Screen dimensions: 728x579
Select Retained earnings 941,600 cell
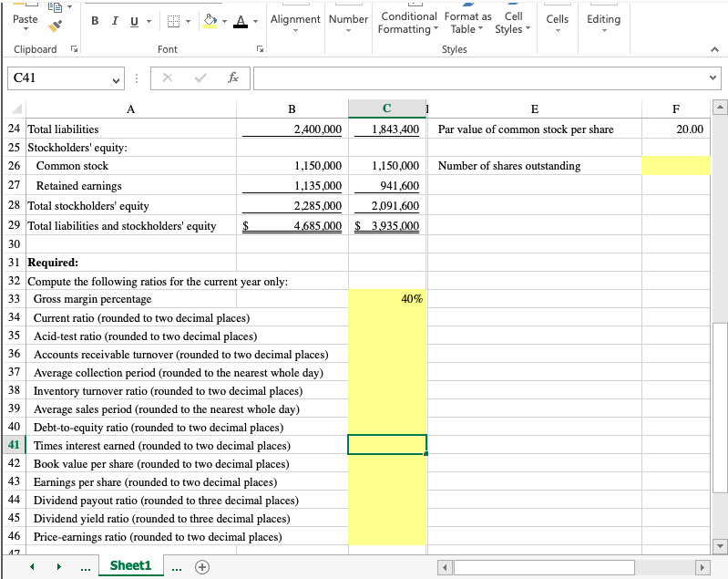[x=387, y=186]
